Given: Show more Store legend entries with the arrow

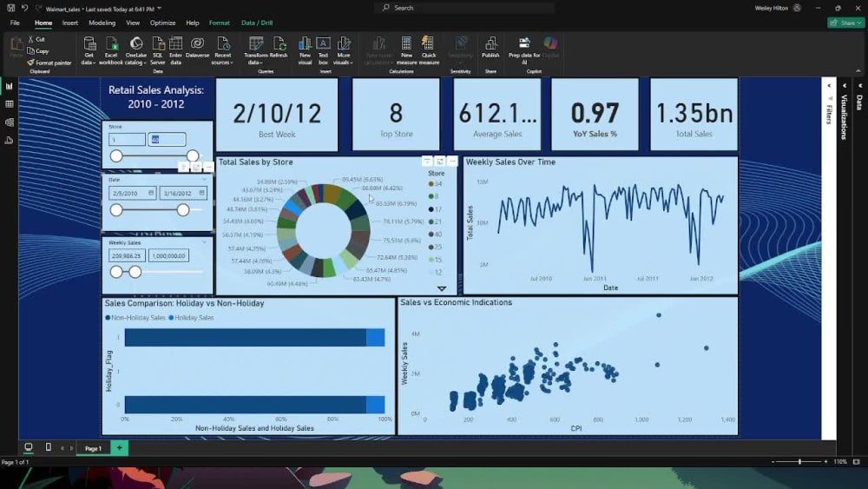Looking at the screenshot, I should point(441,288).
